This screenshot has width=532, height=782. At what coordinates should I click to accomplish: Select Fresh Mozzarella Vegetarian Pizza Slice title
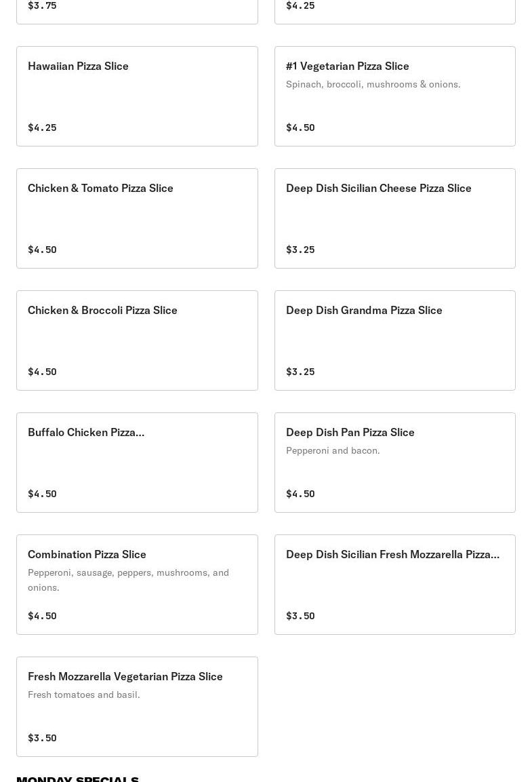point(125,676)
